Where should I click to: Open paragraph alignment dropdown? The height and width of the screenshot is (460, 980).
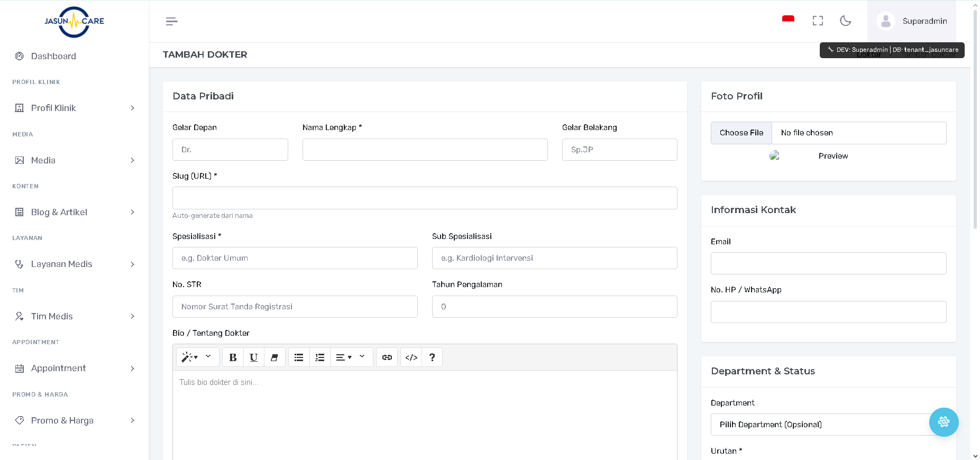344,357
